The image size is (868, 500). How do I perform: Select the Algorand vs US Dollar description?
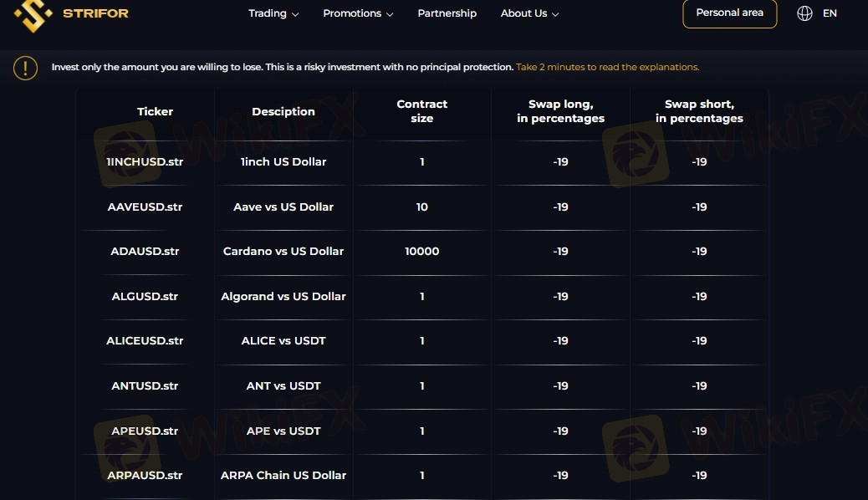pos(283,296)
